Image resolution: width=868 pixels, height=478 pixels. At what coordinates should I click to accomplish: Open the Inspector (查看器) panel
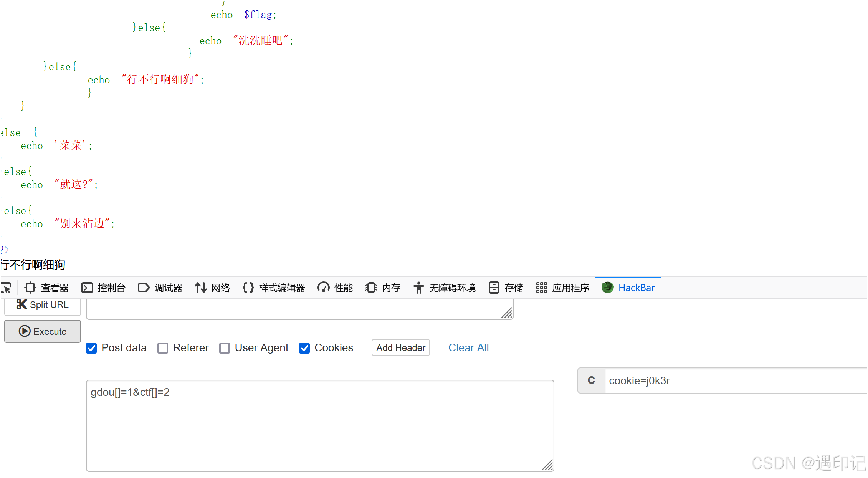[x=46, y=288]
